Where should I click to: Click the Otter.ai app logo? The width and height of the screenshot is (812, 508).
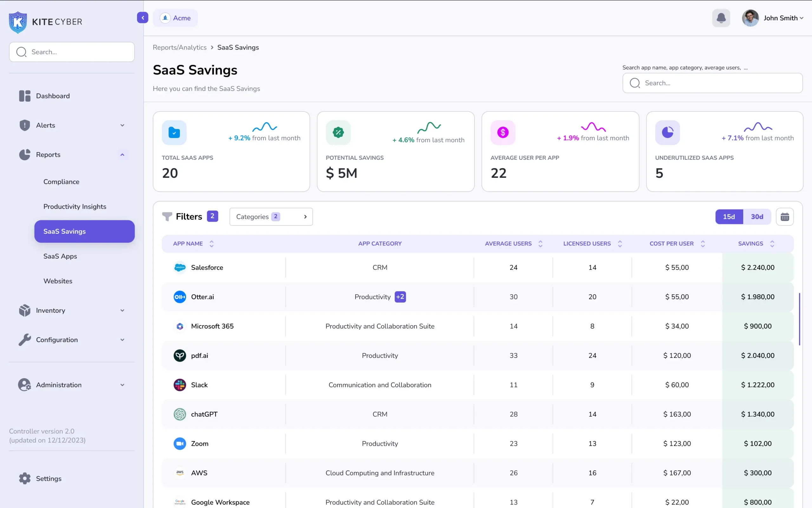(x=180, y=297)
